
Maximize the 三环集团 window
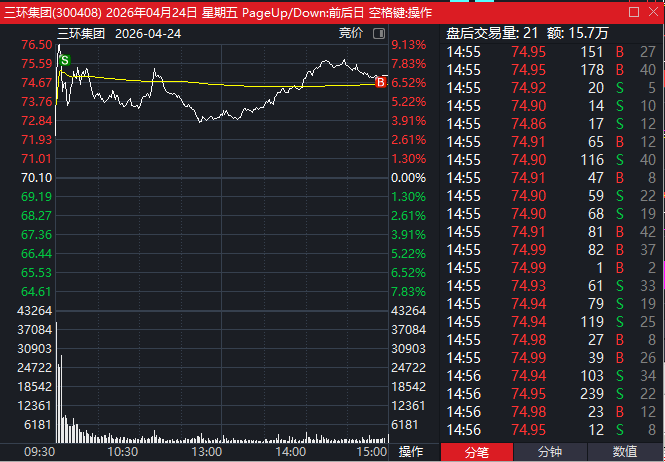pos(634,12)
